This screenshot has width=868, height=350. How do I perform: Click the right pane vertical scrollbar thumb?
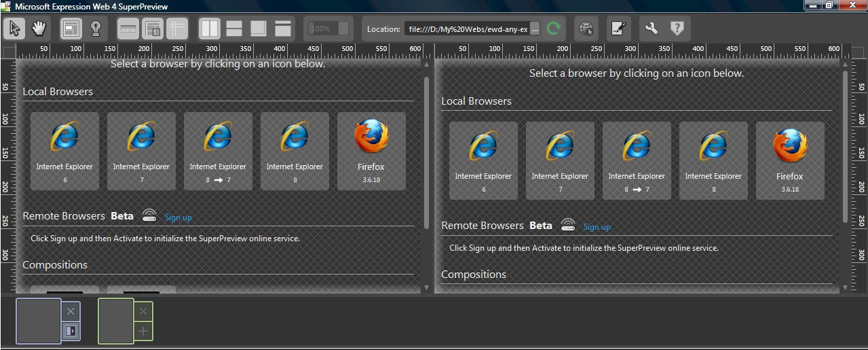[x=845, y=147]
